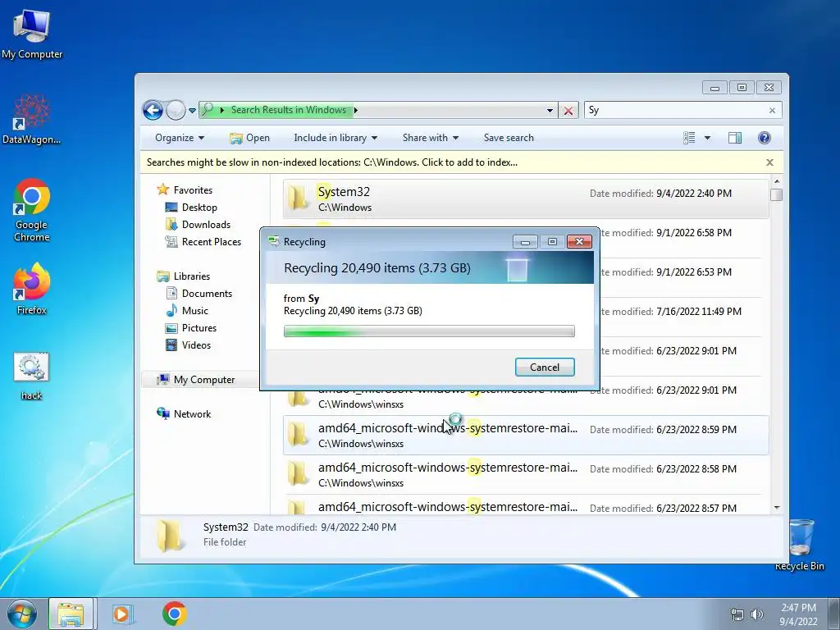Image resolution: width=840 pixels, height=630 pixels.
Task: Open the DataWagon desktop shortcut
Action: (31, 120)
